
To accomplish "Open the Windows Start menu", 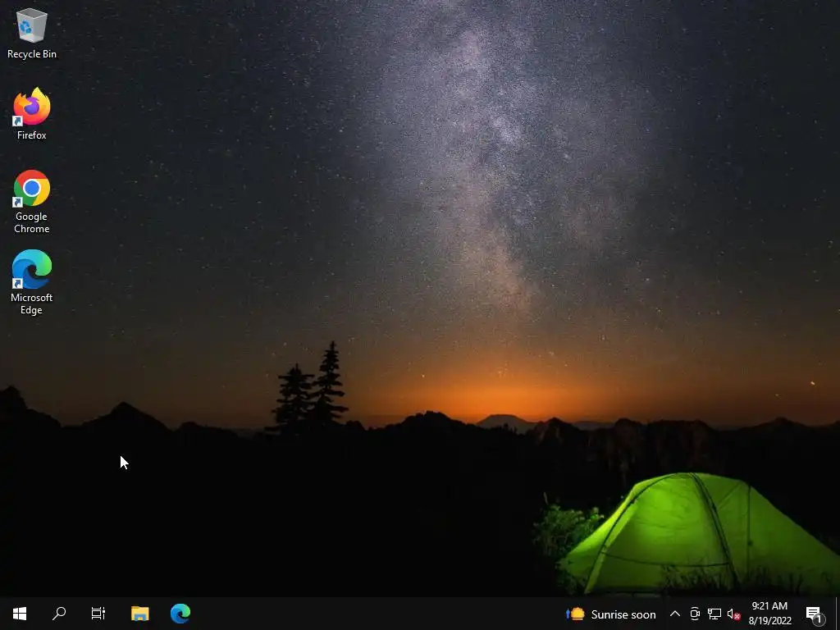I will coord(20,614).
